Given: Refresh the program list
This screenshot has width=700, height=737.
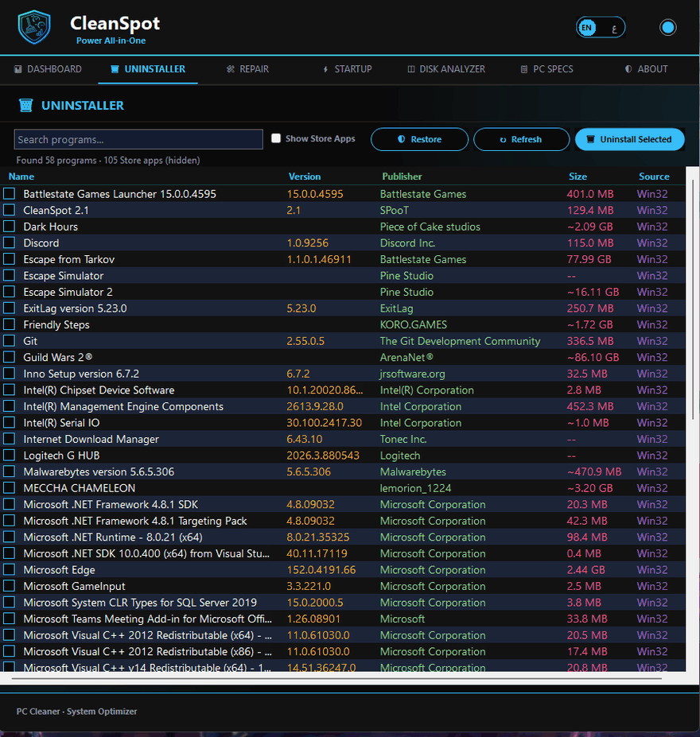Looking at the screenshot, I should [x=521, y=139].
